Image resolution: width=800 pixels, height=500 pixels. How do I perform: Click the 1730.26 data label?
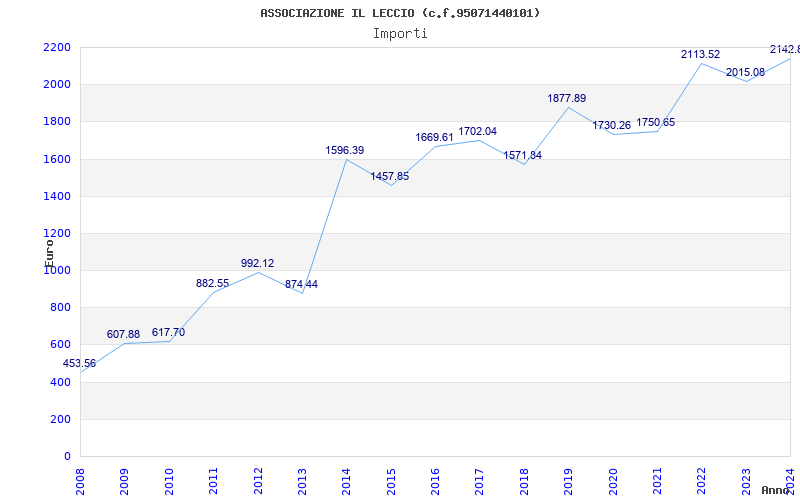coord(611,126)
